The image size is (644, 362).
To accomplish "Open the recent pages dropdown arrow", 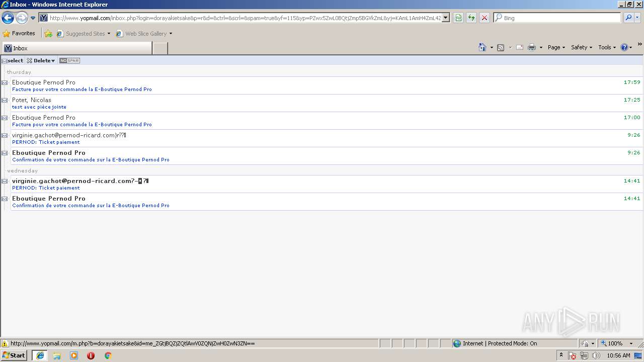I will tap(33, 18).
